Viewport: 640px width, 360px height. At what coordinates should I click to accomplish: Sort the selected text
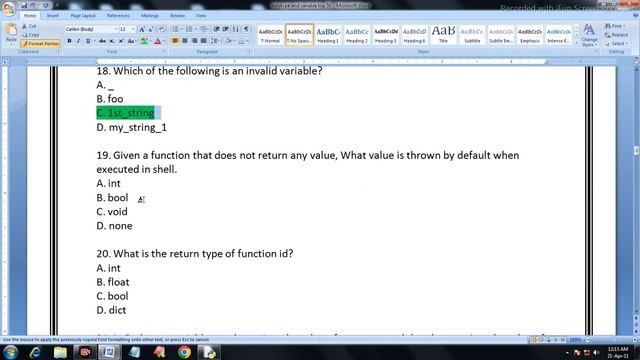(x=236, y=29)
